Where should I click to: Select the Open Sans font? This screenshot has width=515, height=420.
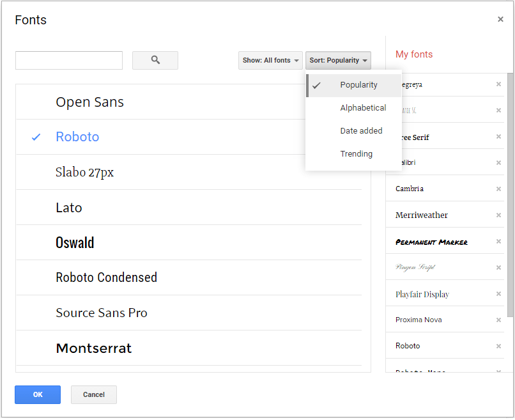pos(89,102)
